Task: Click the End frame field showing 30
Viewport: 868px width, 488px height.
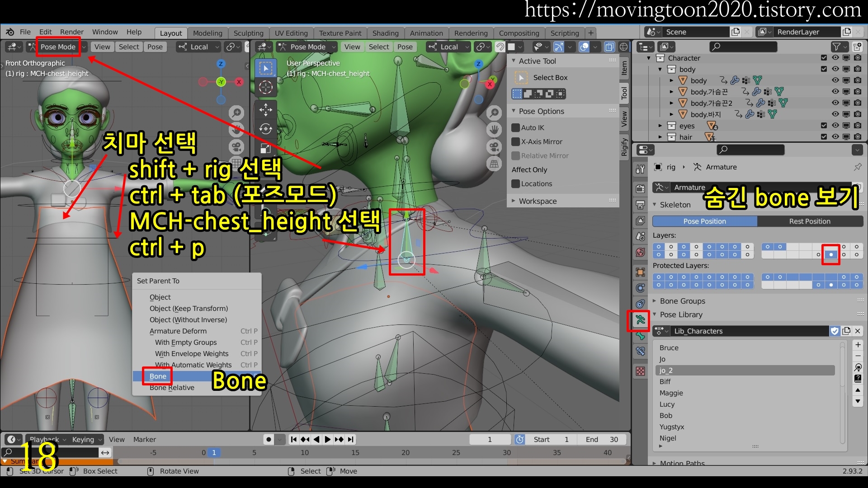Action: (602, 439)
